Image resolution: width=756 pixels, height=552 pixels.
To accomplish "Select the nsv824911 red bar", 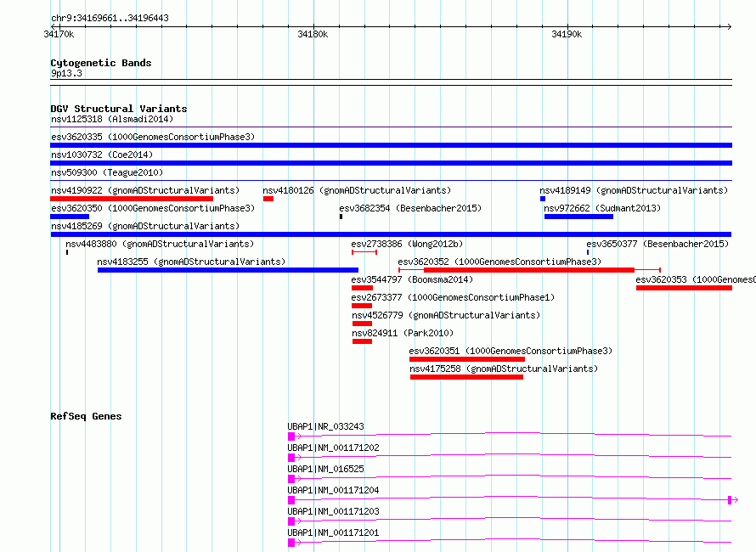I will click(362, 341).
